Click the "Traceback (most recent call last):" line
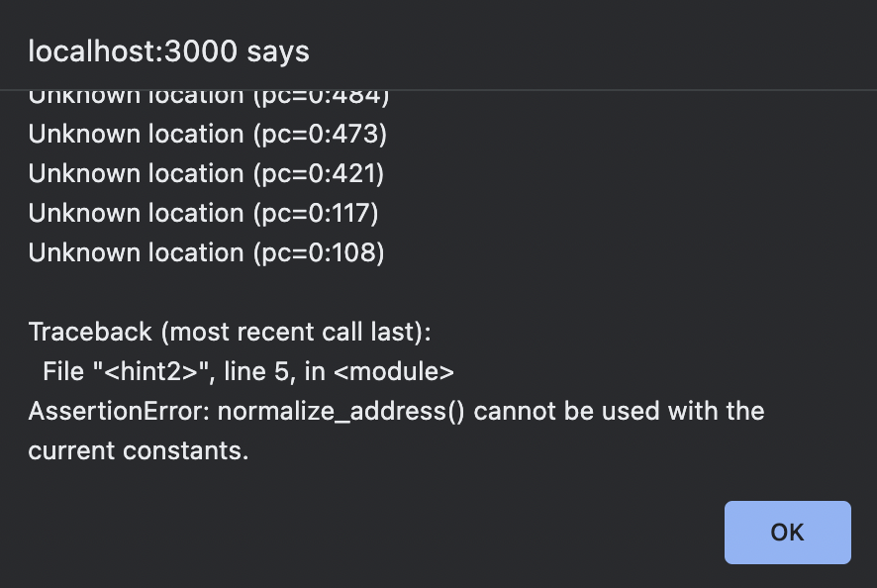The width and height of the screenshot is (877, 588). [230, 332]
